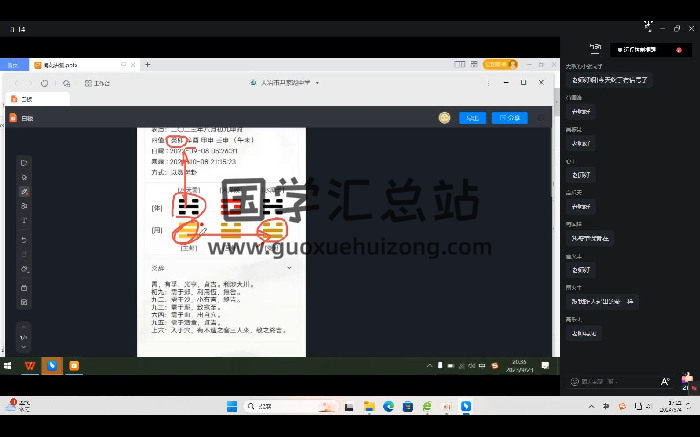Image resolution: width=700 pixels, height=437 pixels.
Task: Click page down arrow in page navigator
Action: (x=24, y=347)
